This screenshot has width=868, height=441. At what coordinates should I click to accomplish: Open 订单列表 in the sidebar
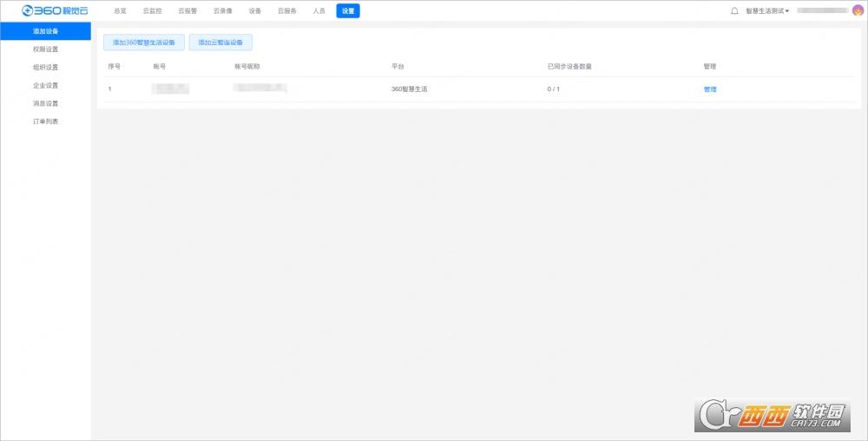point(45,122)
